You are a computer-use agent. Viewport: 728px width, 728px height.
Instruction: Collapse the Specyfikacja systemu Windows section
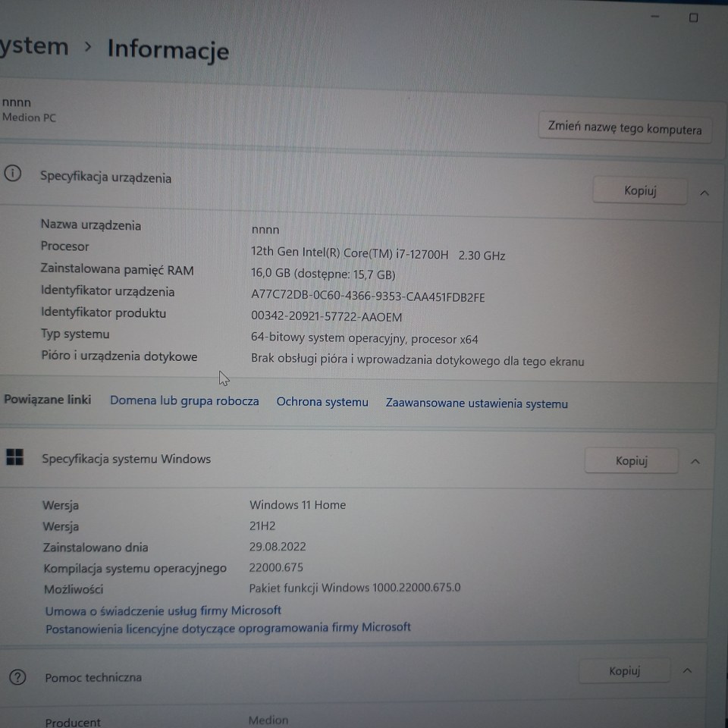695,462
